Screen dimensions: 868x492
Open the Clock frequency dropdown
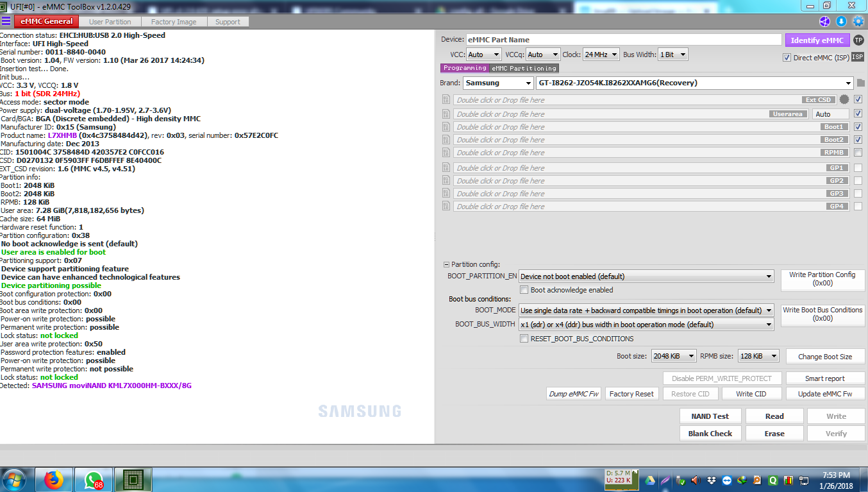[601, 55]
